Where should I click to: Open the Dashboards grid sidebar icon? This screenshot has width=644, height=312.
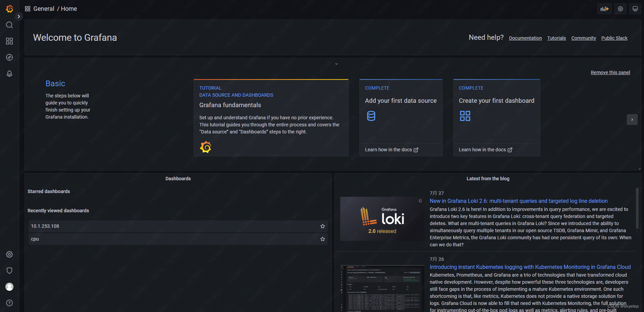coord(9,41)
